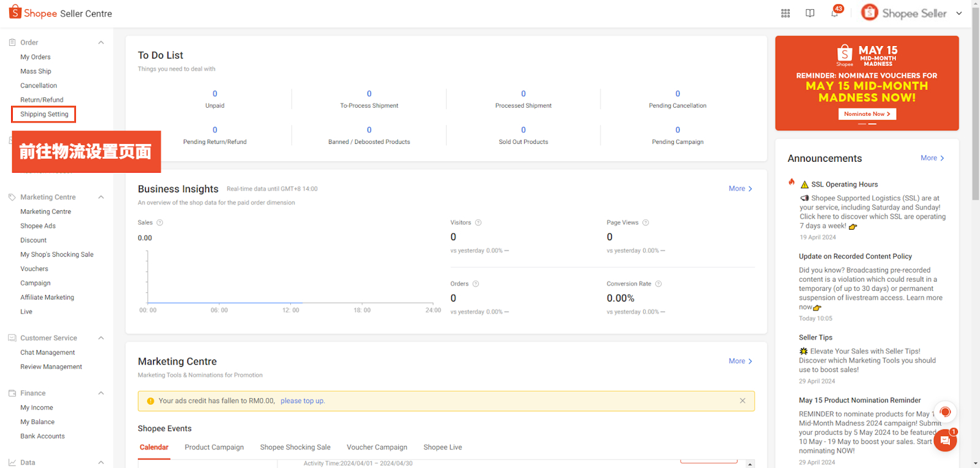Screen dimensions: 980x468
Task: Collapse the Finance sidebar section
Action: coord(101,393)
